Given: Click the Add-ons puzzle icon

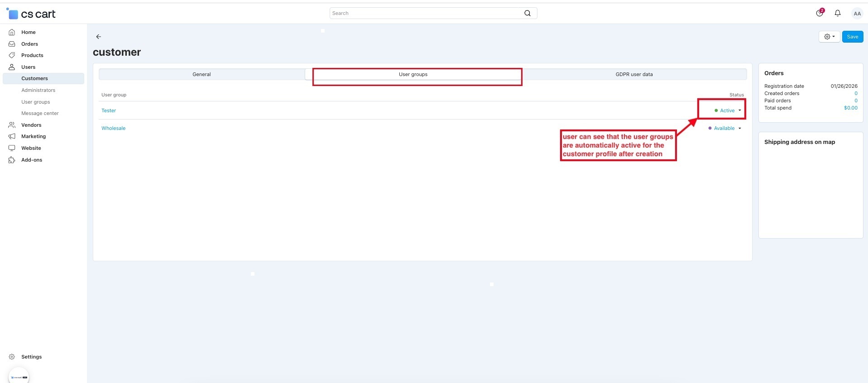Looking at the screenshot, I should pyautogui.click(x=12, y=160).
